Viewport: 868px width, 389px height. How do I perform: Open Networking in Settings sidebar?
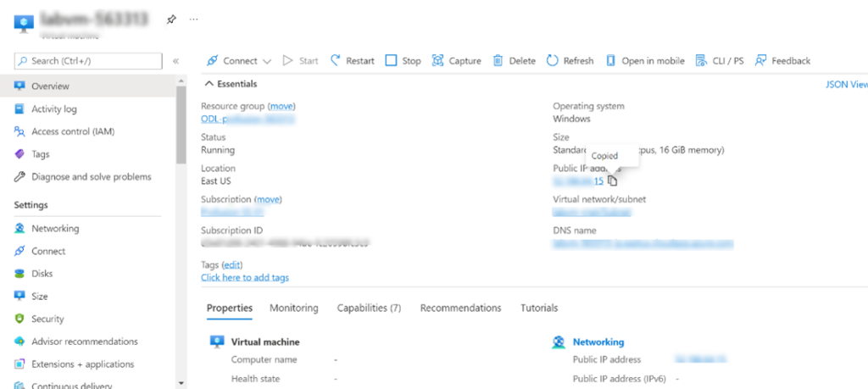point(55,229)
